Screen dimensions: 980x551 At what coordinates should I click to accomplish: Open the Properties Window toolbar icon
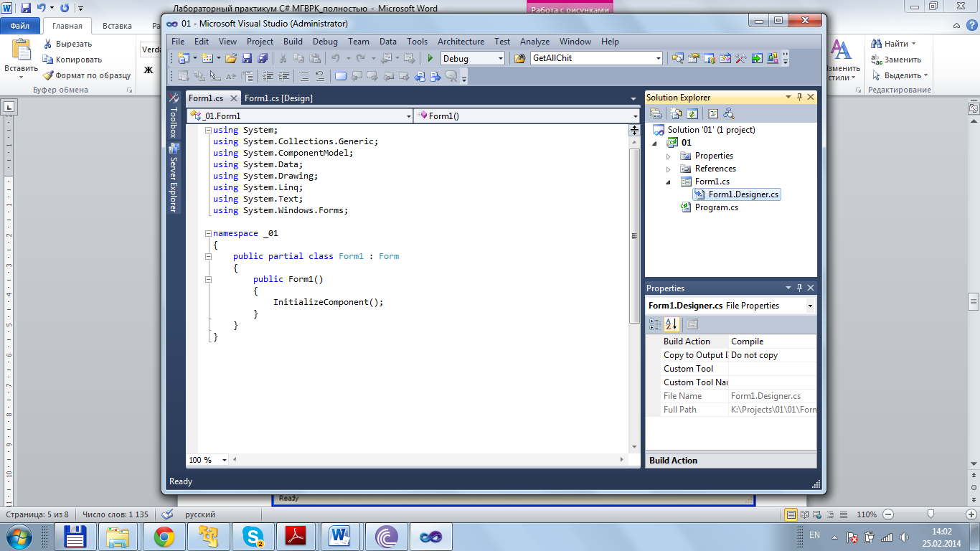pos(693,58)
